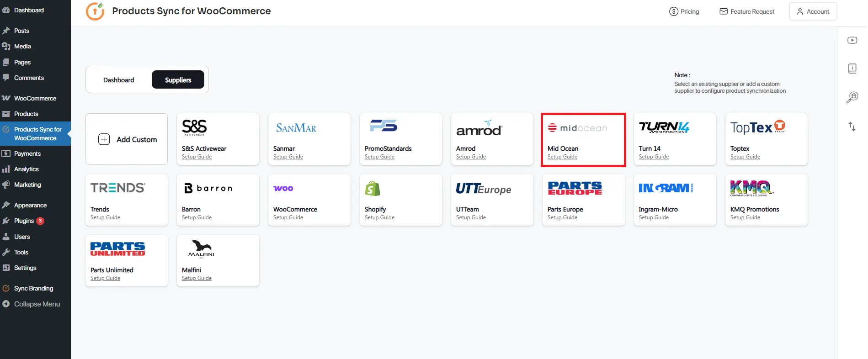This screenshot has width=868, height=359.
Task: Go to WordPress Dashboard menu item
Action: coord(35,10)
